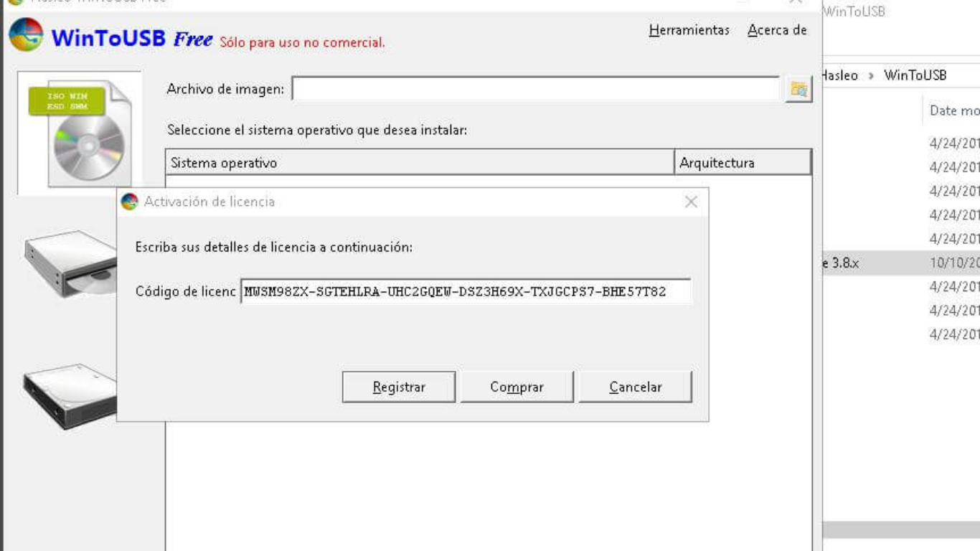Click into the license code text field
The image size is (980, 551).
coord(466,292)
